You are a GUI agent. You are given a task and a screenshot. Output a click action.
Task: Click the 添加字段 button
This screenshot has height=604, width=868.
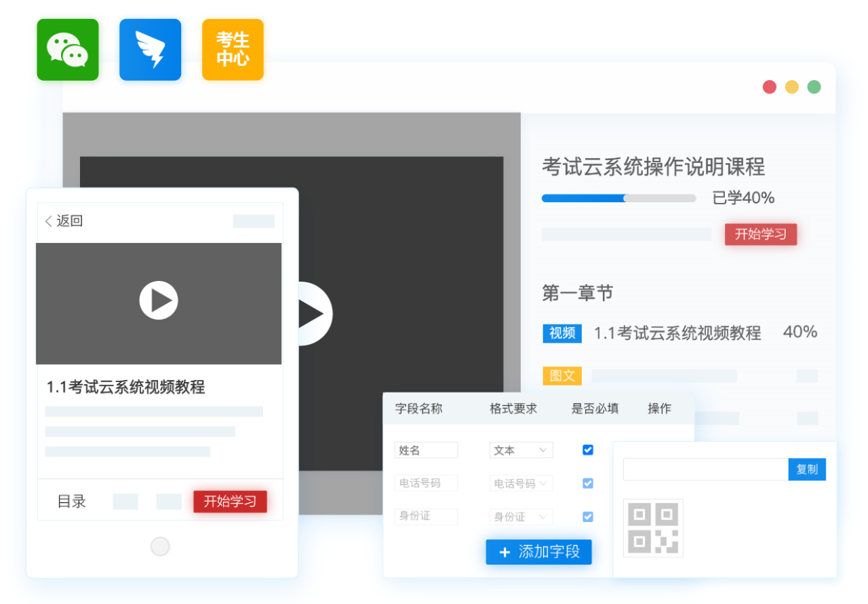[538, 552]
